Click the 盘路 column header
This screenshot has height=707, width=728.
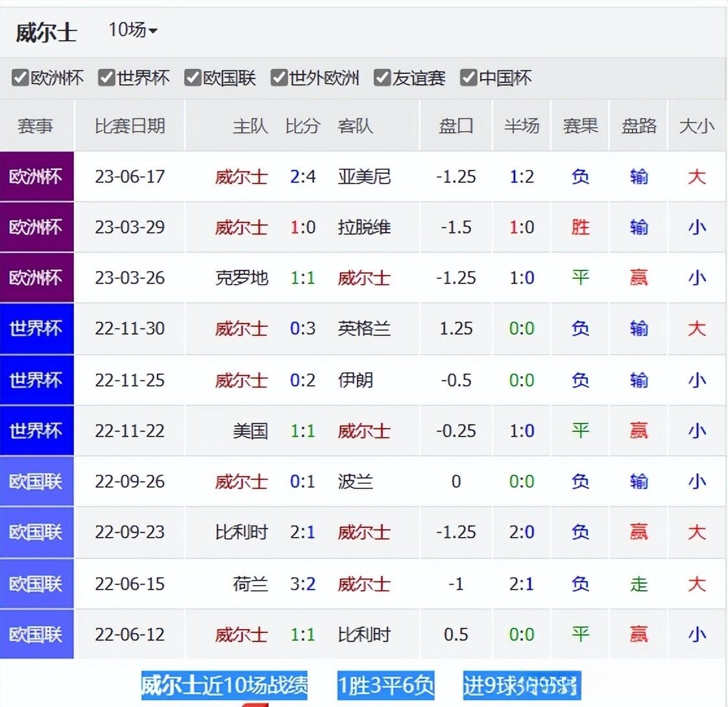coord(639,126)
